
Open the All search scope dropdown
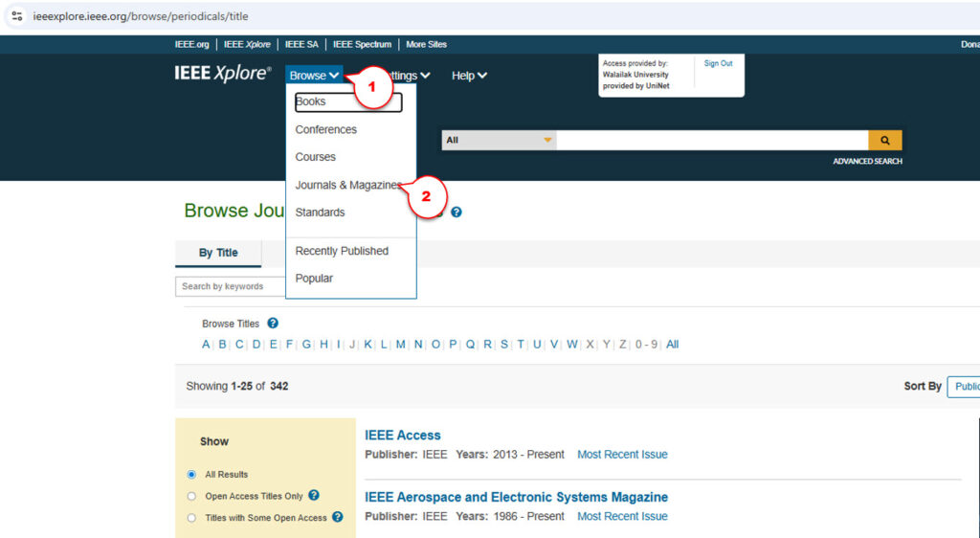point(499,140)
